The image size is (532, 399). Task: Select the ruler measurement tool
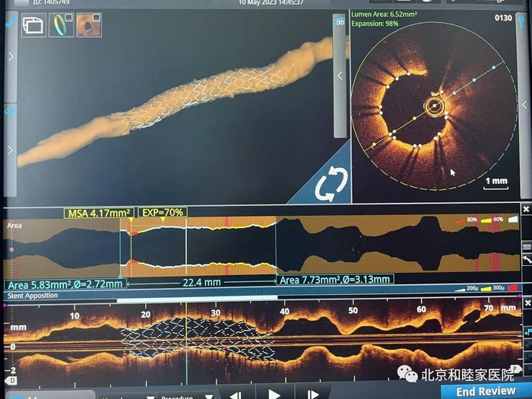point(11,21)
